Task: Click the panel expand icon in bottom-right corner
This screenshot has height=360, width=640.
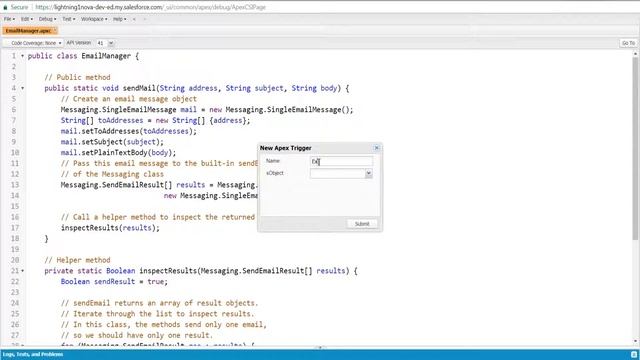Action: tap(634, 354)
